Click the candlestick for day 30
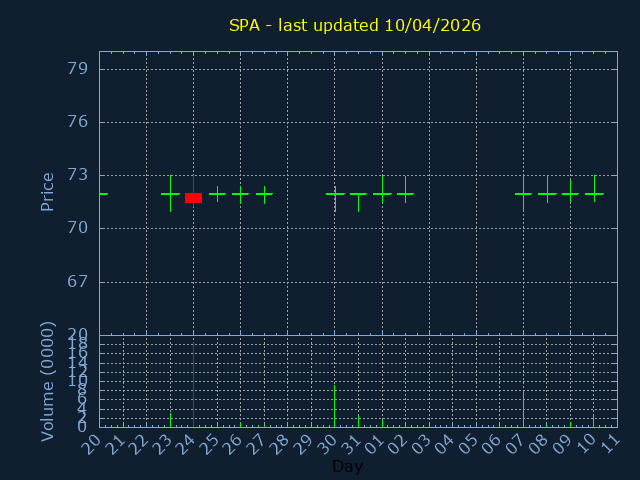The image size is (640, 480). tap(335, 193)
